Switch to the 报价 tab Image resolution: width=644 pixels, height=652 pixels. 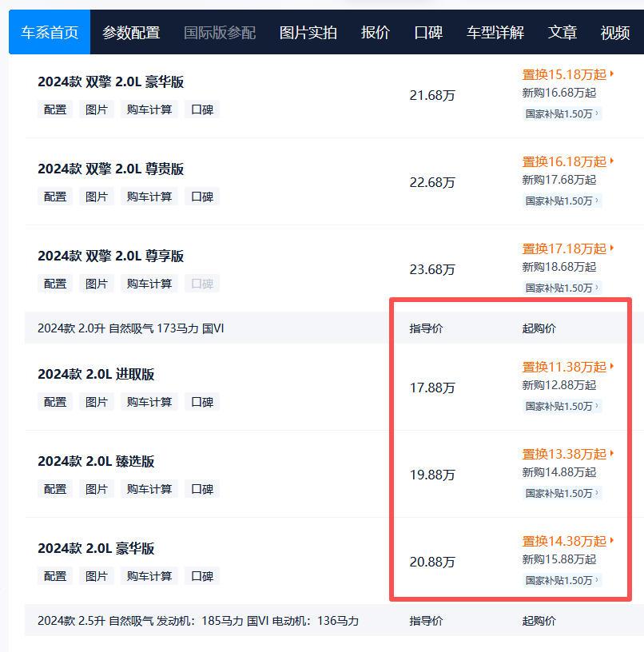376,33
